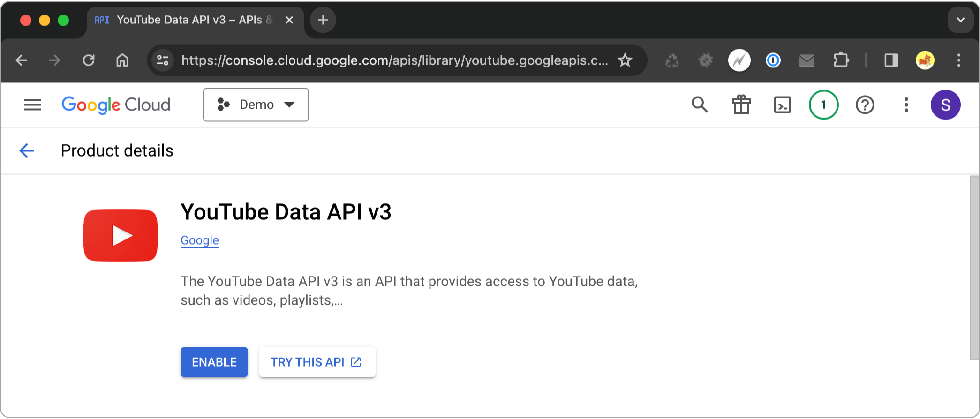980x419 pixels.
Task: Open the Demo project selector dropdown
Action: (x=256, y=105)
